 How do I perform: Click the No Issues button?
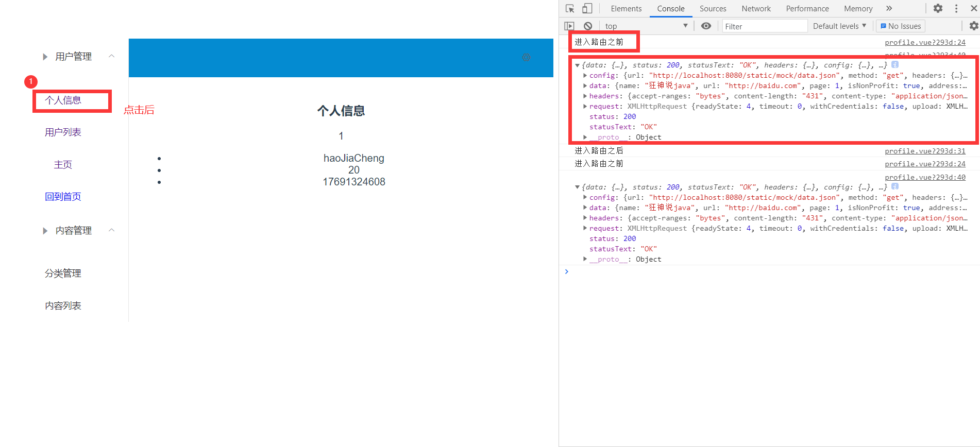click(901, 26)
